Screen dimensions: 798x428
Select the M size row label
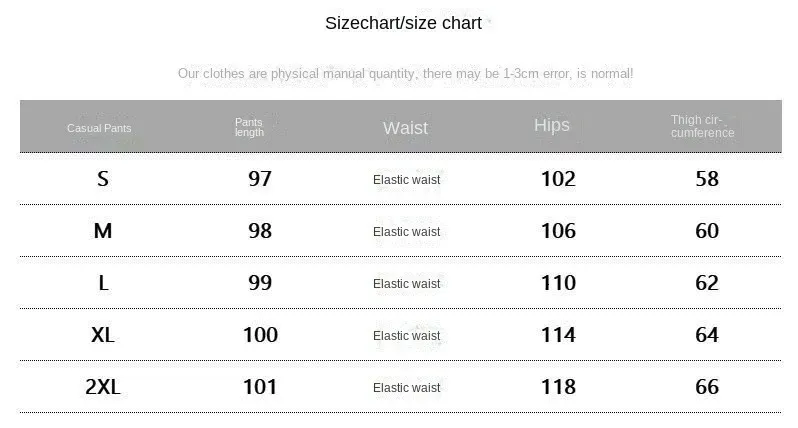(103, 231)
